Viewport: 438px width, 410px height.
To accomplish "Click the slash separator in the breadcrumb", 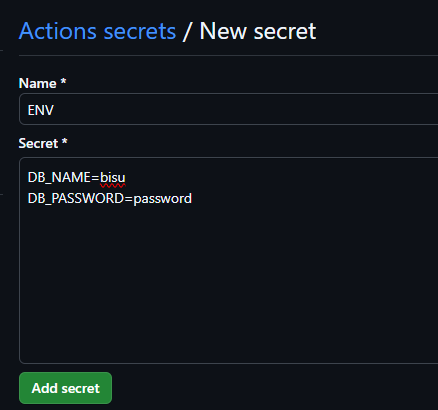I will tap(187, 31).
